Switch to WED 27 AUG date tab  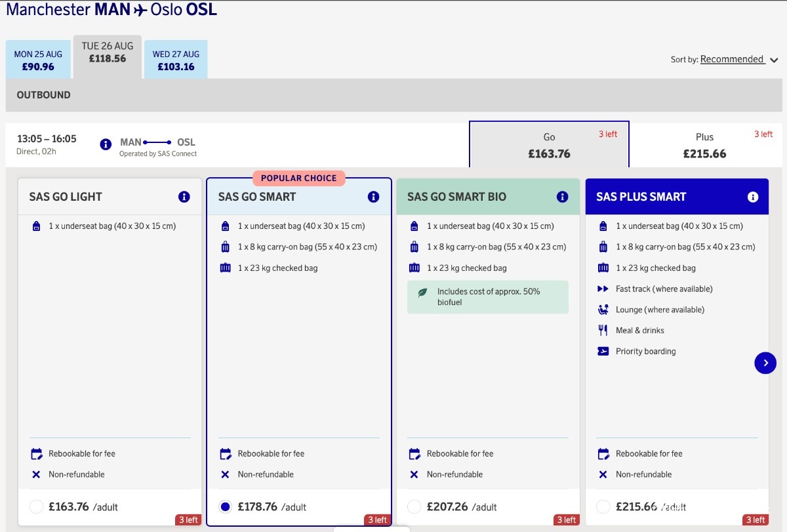(176, 60)
